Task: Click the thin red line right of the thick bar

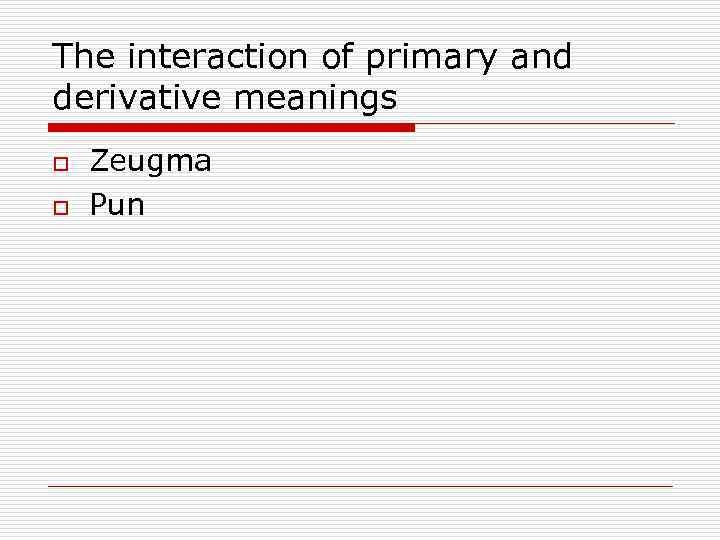Action: [545, 124]
